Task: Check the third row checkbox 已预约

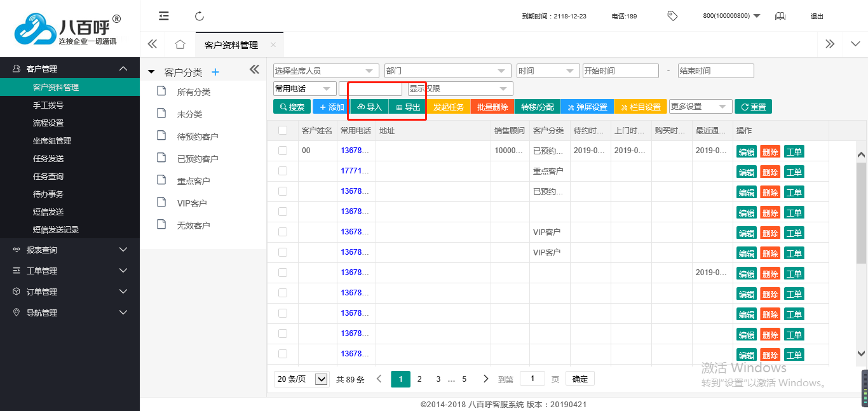Action: 283,191
